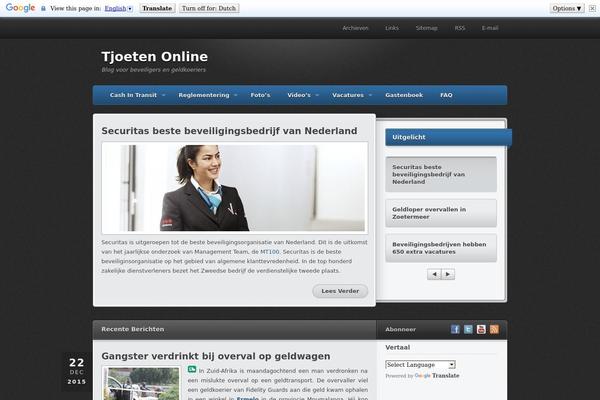Screen dimensions: 600x400
Task: Open the Video's menu item
Action: pos(299,95)
